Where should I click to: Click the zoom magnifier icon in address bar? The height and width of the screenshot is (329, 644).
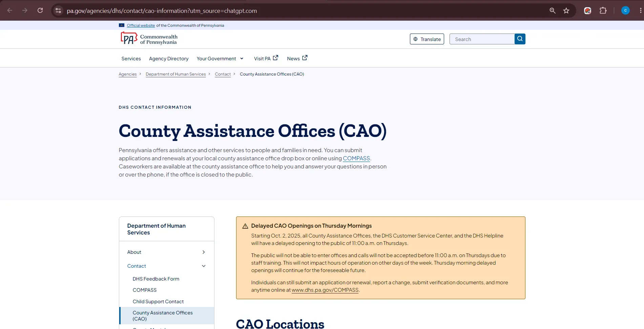click(553, 11)
